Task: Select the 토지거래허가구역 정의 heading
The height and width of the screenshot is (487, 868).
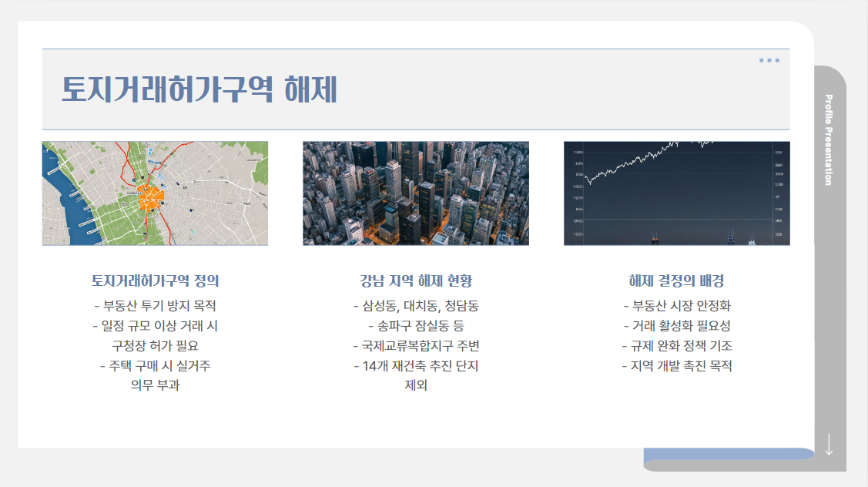Action: pyautogui.click(x=156, y=282)
